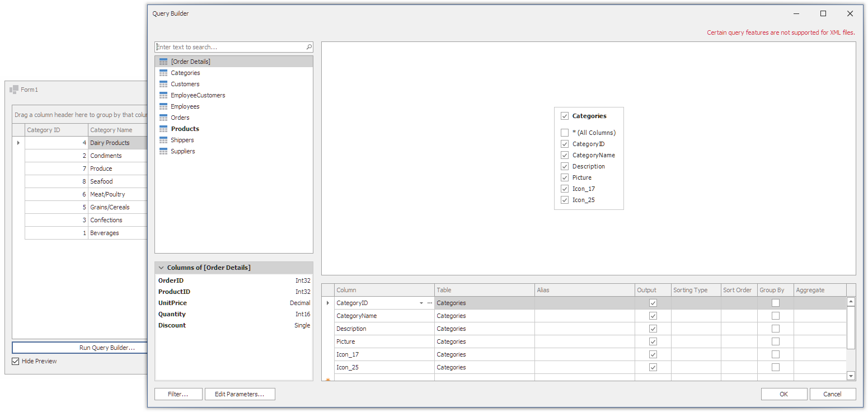Select Suppliers in the table list
Screen dimensions: 868x412
tap(234, 151)
